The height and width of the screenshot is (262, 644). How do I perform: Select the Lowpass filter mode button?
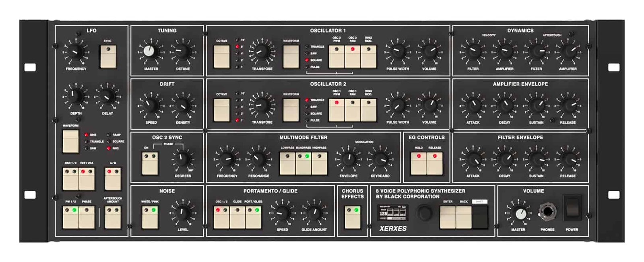287,163
